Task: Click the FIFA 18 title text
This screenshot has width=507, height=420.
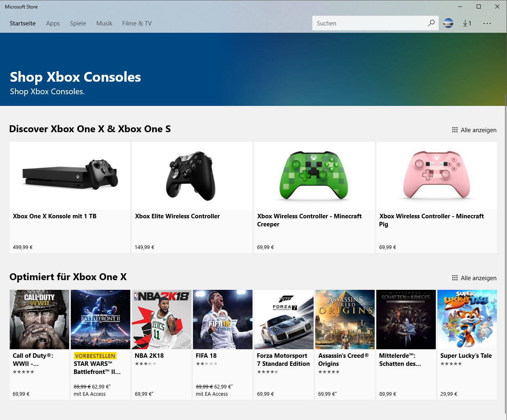Action: [x=206, y=356]
